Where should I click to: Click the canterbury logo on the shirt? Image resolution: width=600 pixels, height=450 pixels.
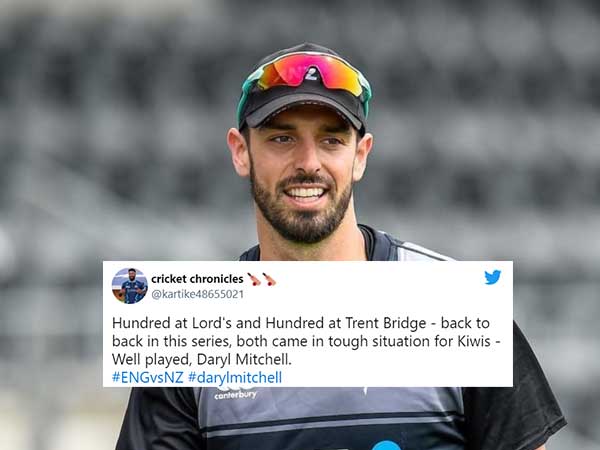click(x=235, y=394)
